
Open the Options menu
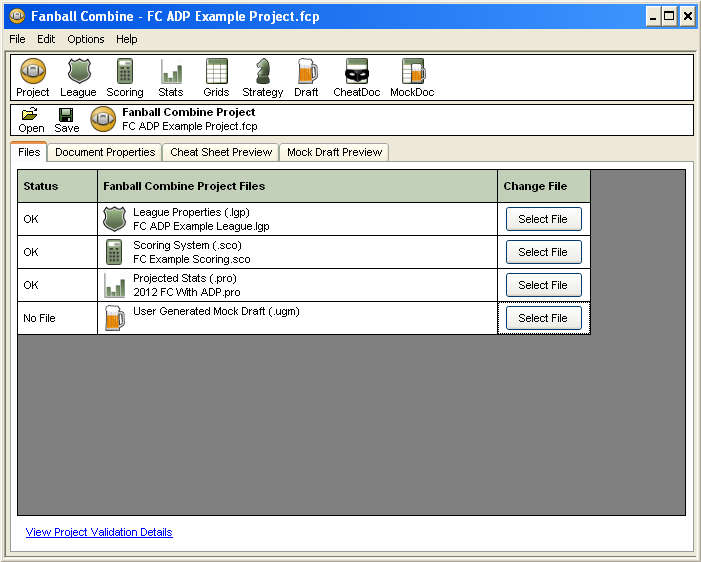point(86,39)
